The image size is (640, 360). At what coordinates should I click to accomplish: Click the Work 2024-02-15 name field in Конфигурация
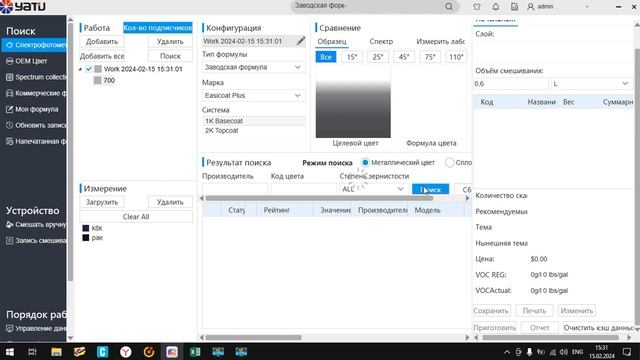click(249, 41)
